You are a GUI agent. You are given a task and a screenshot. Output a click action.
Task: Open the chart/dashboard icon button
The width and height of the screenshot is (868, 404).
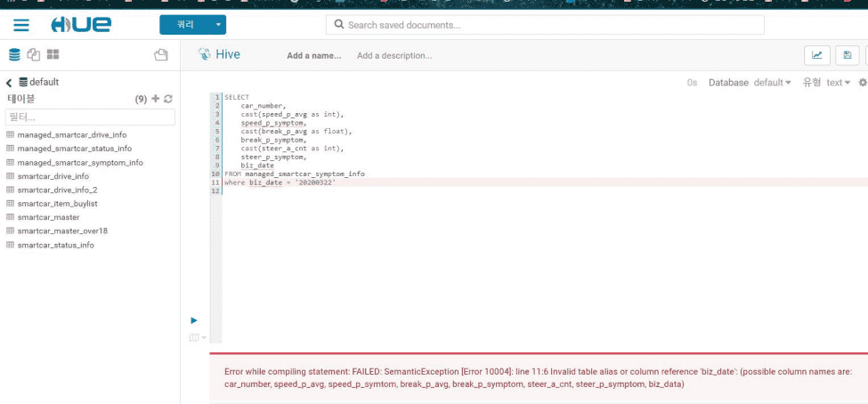pos(816,55)
